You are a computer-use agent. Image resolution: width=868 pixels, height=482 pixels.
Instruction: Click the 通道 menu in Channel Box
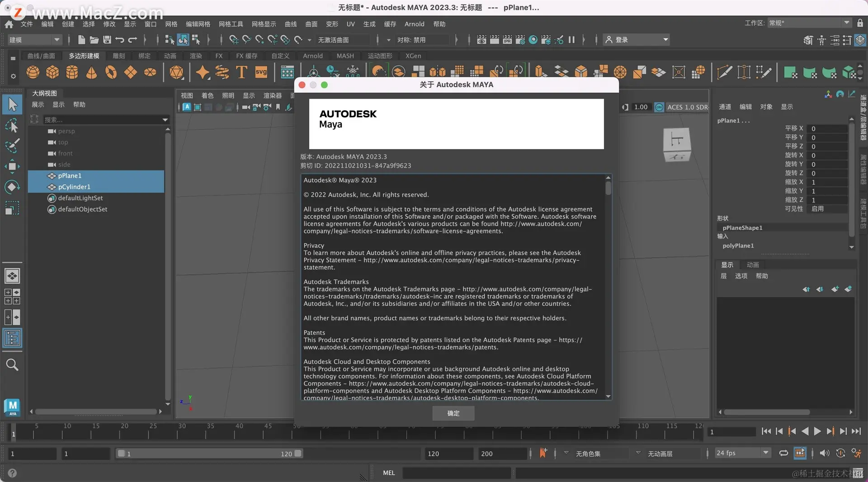[725, 107]
